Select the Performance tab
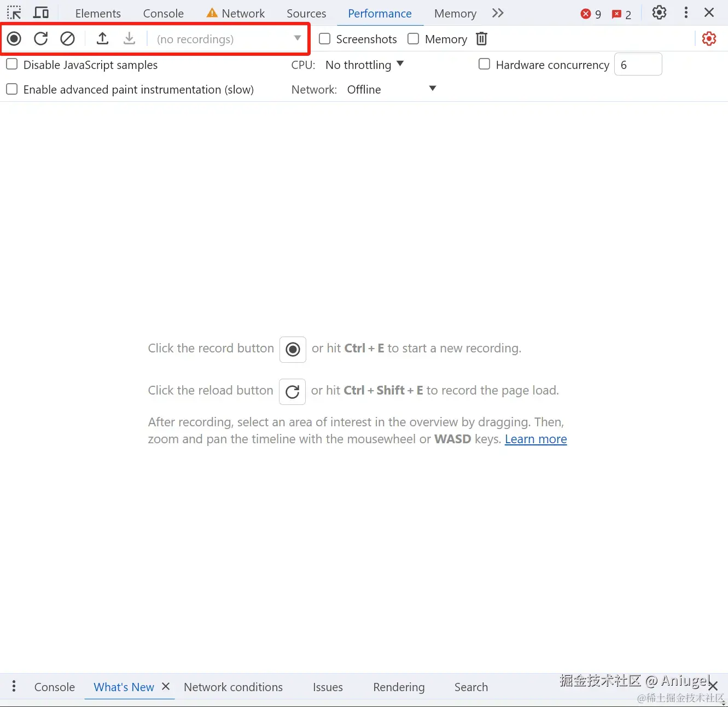The height and width of the screenshot is (707, 728). (380, 13)
